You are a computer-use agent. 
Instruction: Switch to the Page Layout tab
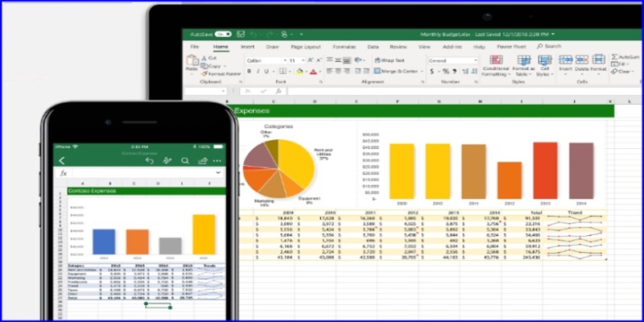point(305,47)
